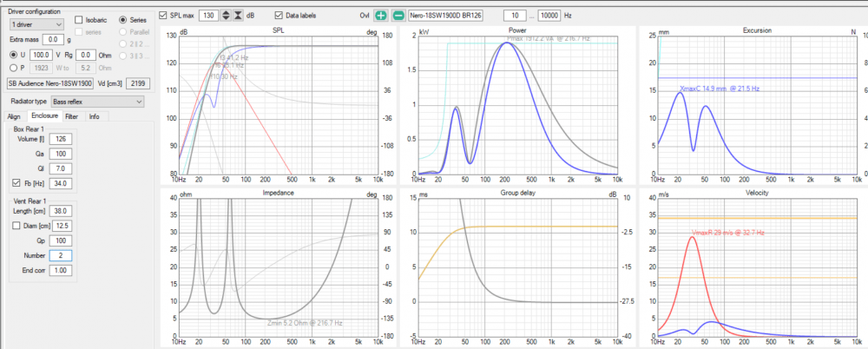Click the vent Number field showing 2

61,255
